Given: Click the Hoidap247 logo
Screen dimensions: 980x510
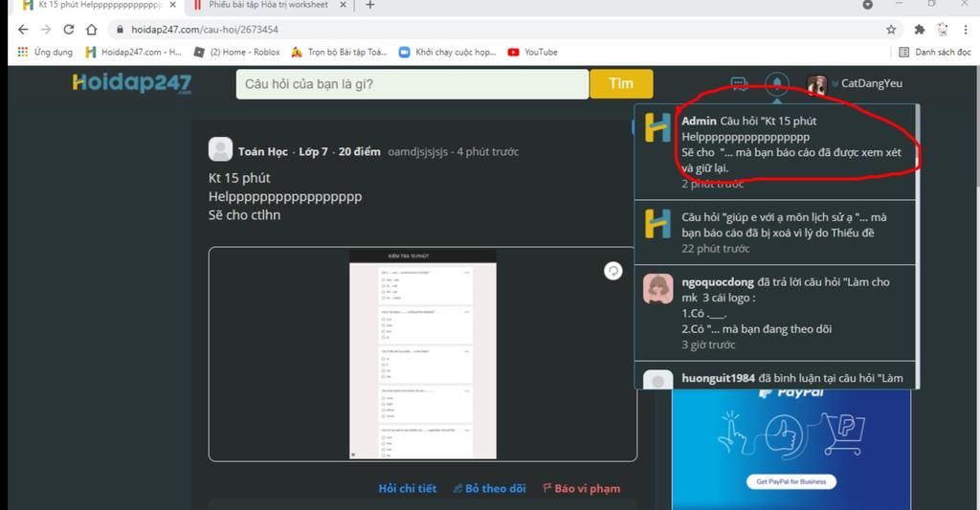Looking at the screenshot, I should click(132, 83).
